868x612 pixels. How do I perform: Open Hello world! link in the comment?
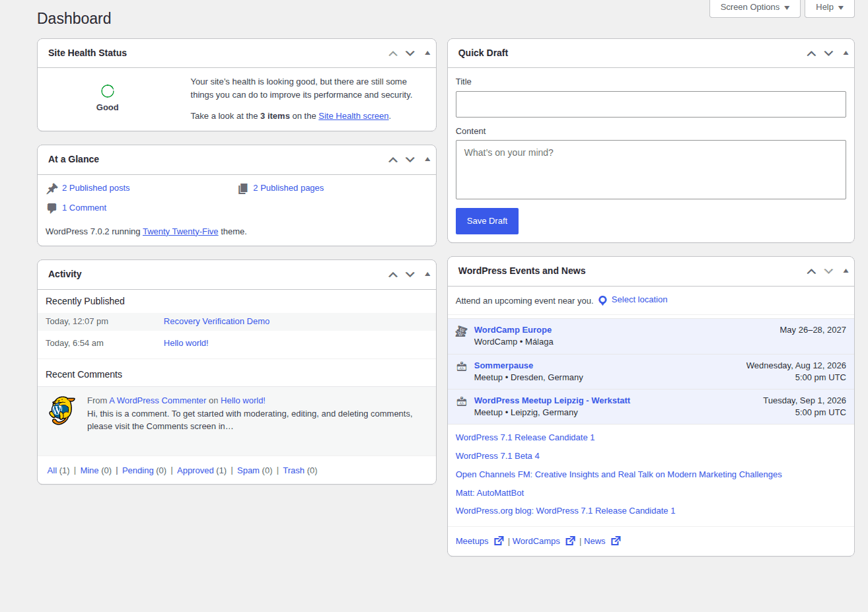[x=243, y=401]
